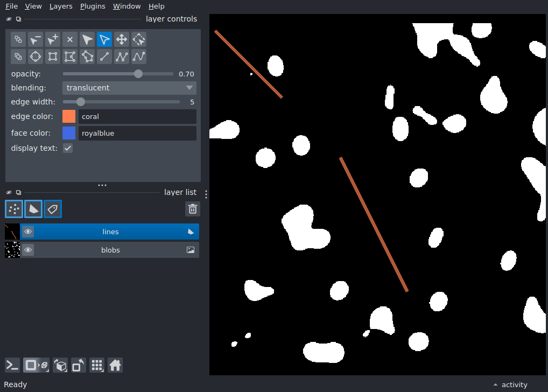This screenshot has height=392, width=548.
Task: Reset view with home button
Action: tap(115, 366)
